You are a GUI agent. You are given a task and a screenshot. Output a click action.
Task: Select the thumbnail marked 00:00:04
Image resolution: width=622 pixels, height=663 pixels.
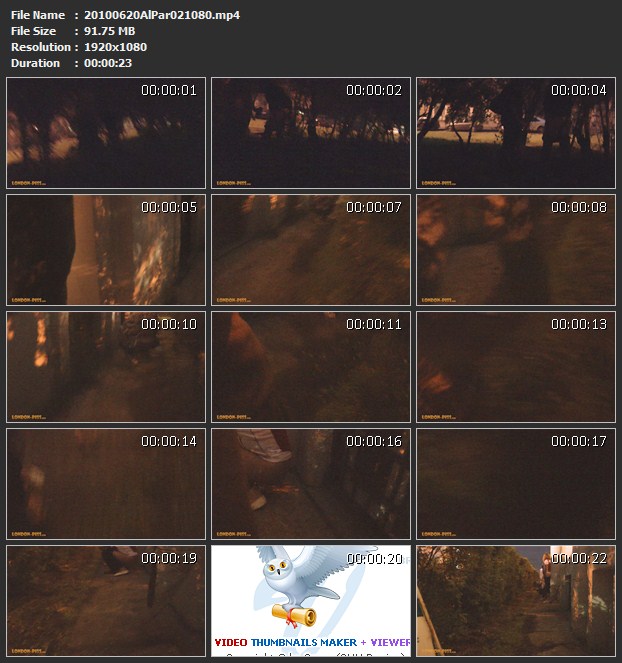coord(516,133)
